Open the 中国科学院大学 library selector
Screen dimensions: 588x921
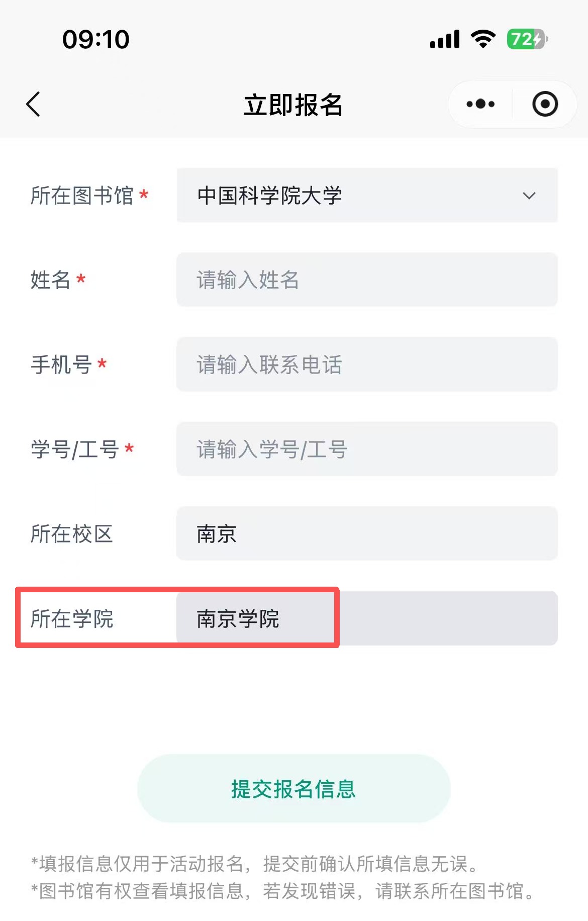click(367, 195)
